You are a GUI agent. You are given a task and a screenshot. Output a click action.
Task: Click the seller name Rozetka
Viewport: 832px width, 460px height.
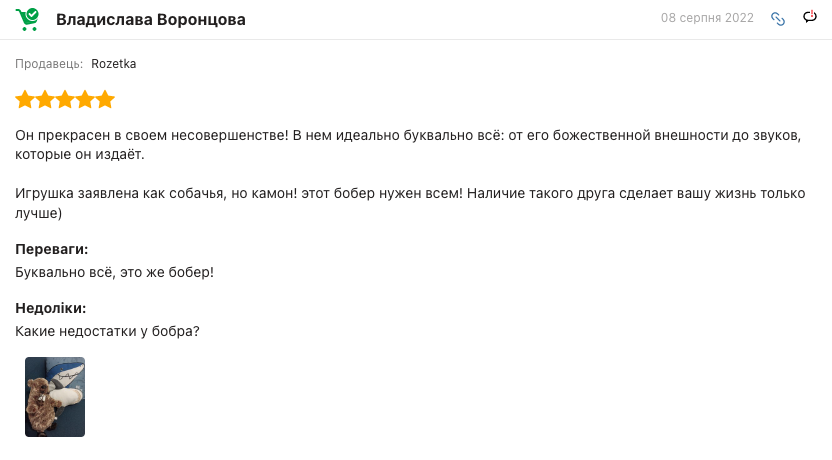114,64
